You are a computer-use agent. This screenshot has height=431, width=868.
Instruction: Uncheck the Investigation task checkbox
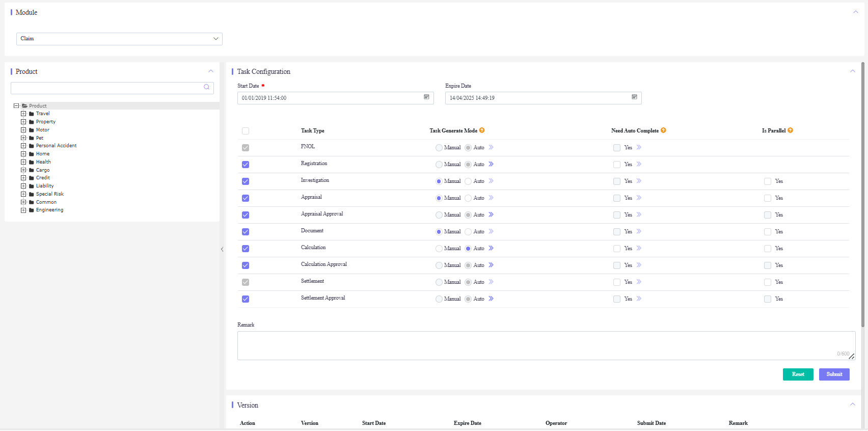(246, 181)
